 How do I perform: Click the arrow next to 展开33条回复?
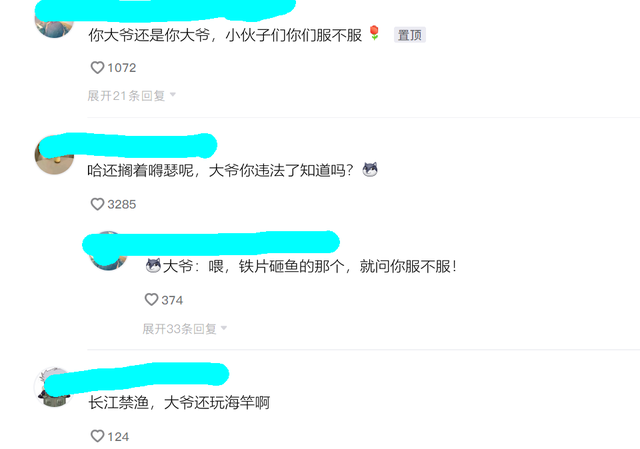point(224,328)
